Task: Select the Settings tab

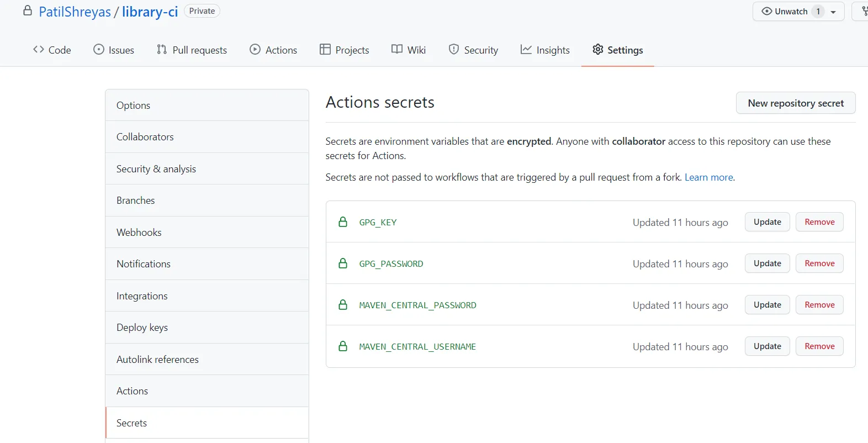Action: [x=618, y=50]
